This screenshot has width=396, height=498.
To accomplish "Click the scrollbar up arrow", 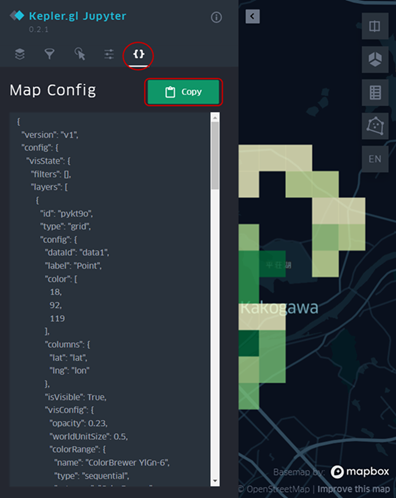I will (x=215, y=117).
